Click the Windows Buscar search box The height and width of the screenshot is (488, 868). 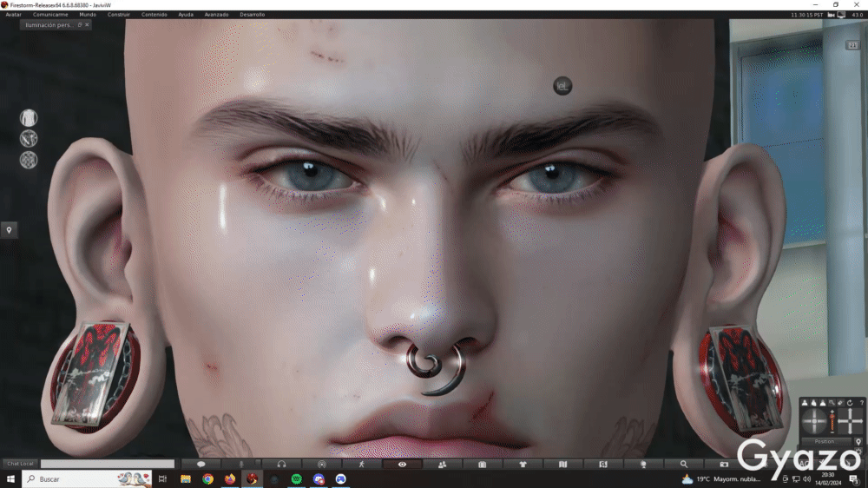point(87,478)
